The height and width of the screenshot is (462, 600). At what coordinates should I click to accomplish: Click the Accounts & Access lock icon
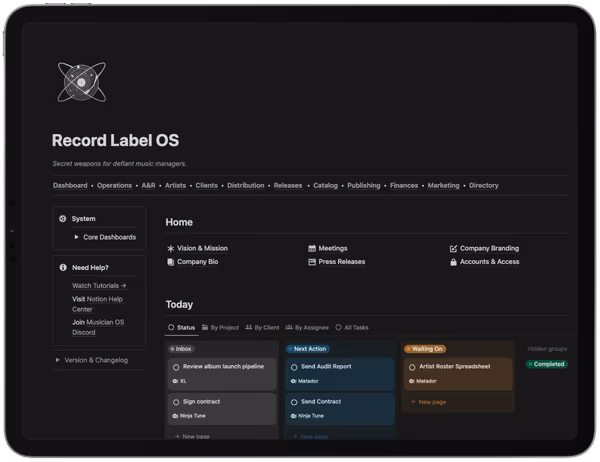click(x=453, y=262)
